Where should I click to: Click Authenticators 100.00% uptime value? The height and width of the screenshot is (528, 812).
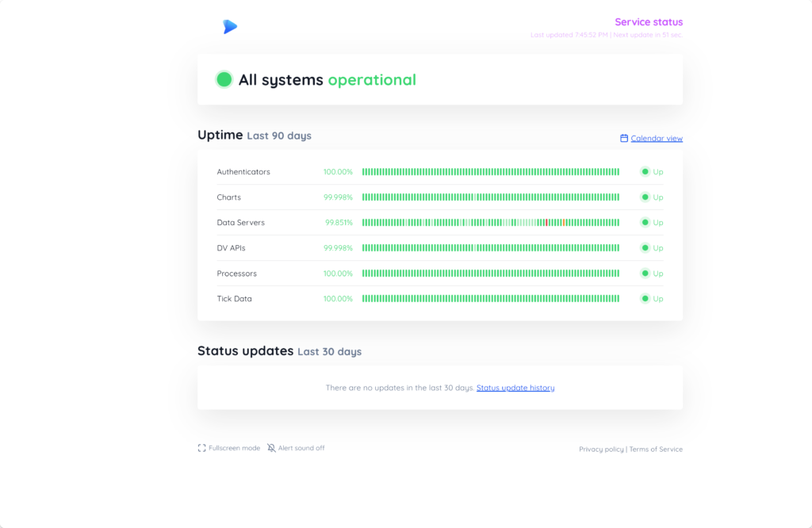[x=338, y=172]
